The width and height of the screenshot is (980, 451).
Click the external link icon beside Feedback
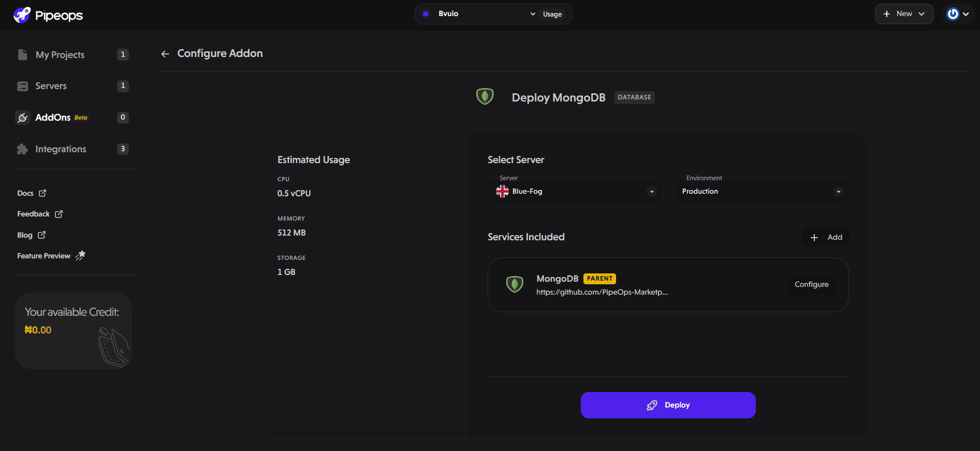(58, 214)
